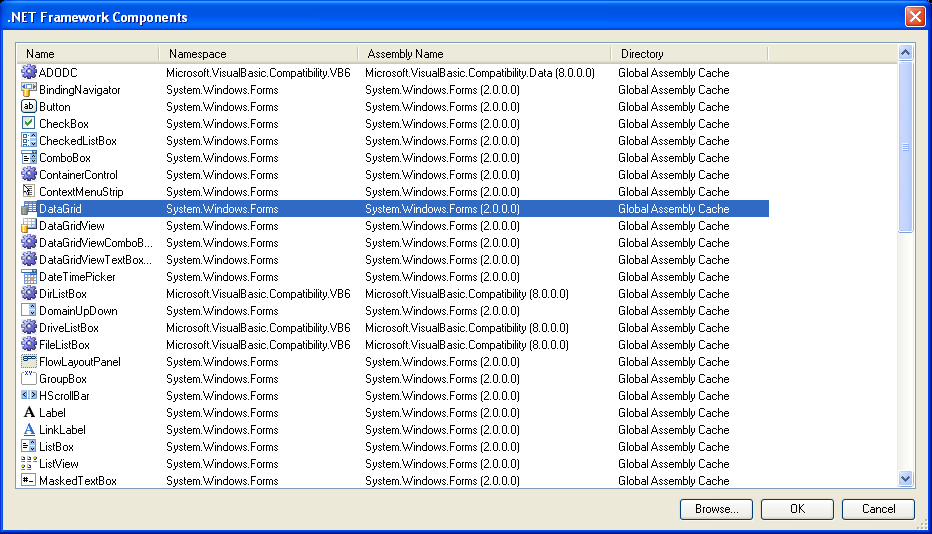Click the DataGrid icon in highlighted row
Screen dimensions: 932x534
coord(29,208)
